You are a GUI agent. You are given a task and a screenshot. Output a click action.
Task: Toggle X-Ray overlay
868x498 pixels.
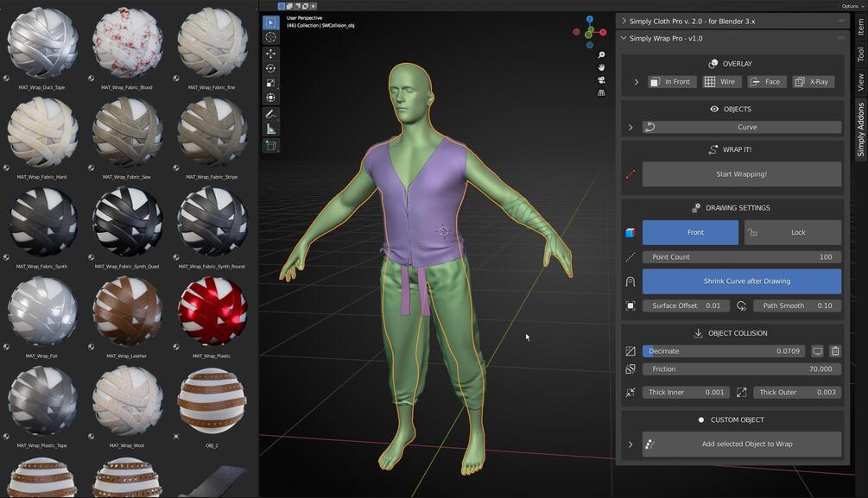814,82
